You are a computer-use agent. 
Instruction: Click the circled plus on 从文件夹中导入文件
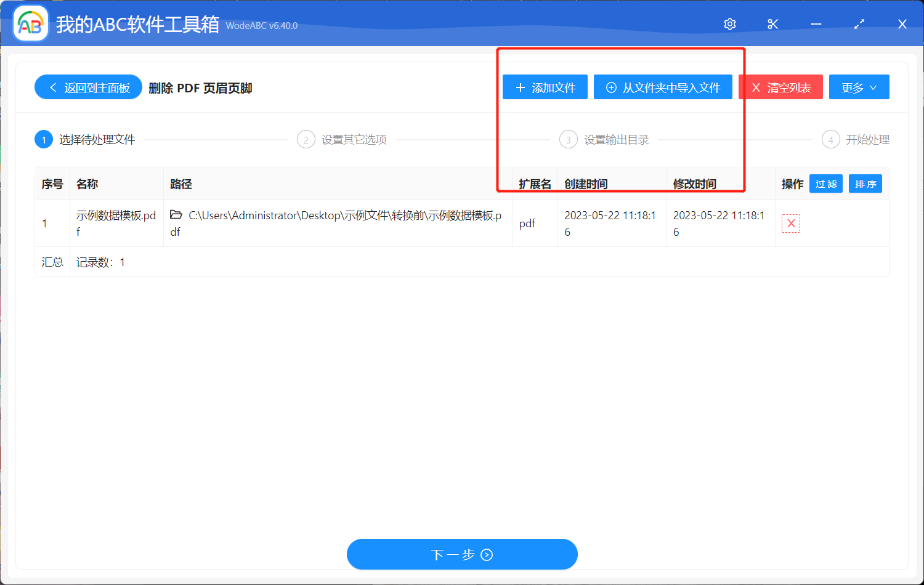pos(610,87)
